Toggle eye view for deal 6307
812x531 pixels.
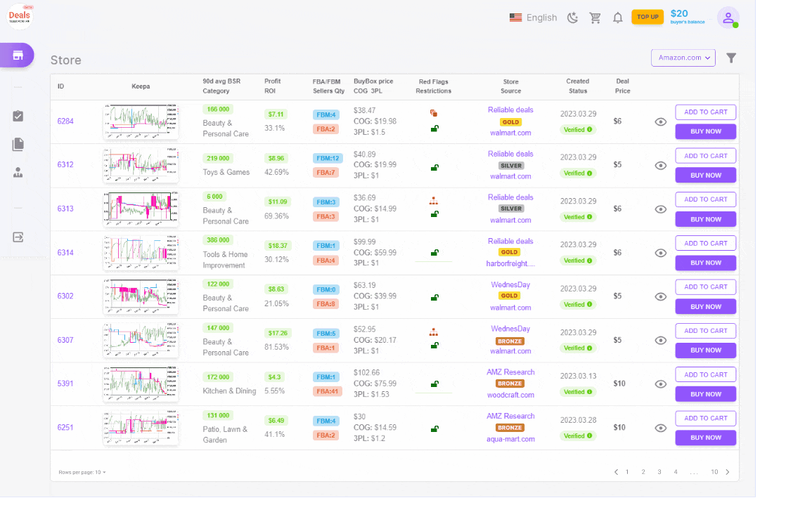click(x=660, y=341)
